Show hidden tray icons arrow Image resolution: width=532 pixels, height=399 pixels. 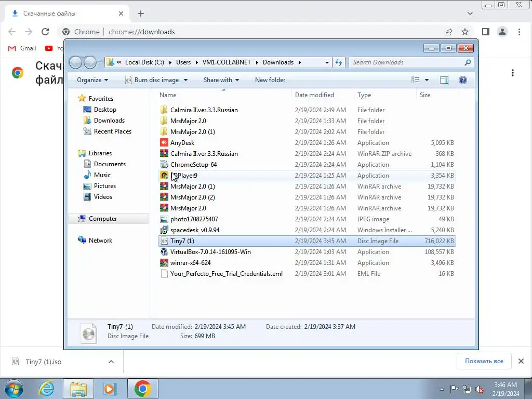tap(442, 389)
